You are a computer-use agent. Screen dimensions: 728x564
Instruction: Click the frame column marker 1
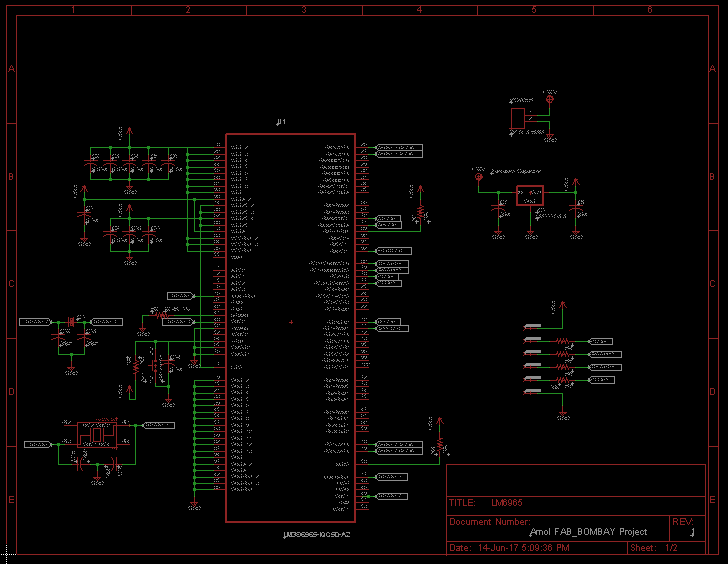pos(73,10)
